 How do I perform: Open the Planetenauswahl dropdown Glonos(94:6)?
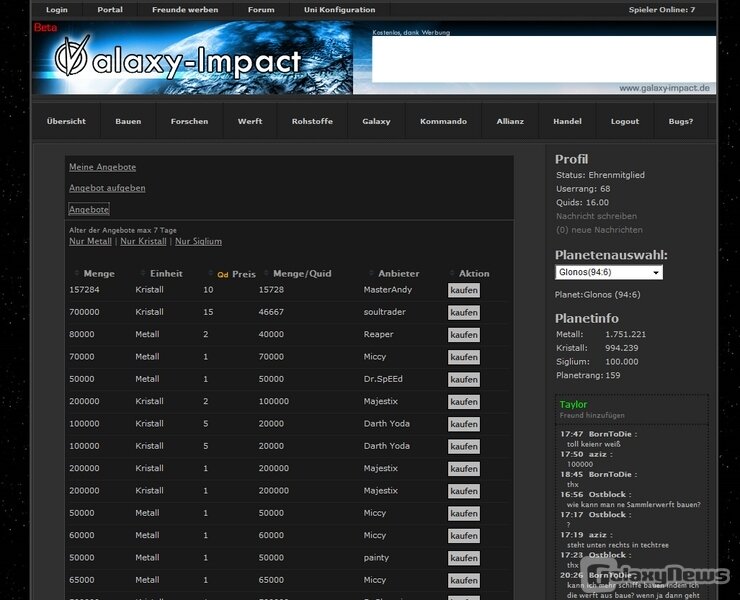(609, 272)
